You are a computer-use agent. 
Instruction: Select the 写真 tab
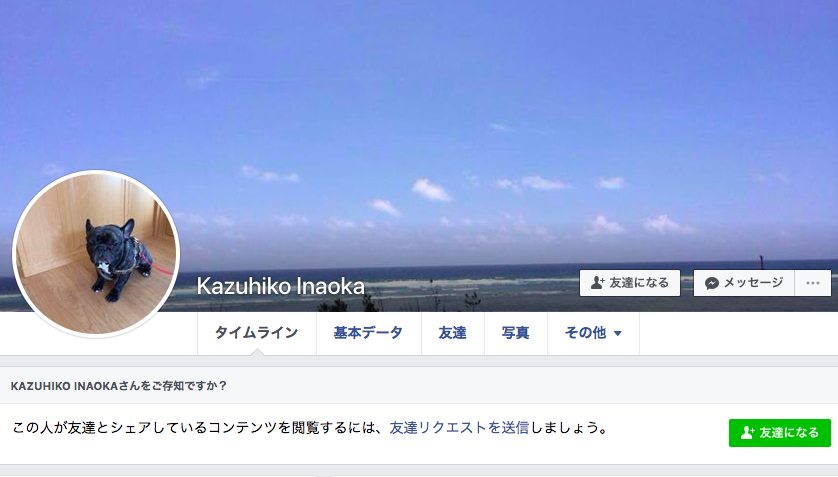(x=516, y=333)
